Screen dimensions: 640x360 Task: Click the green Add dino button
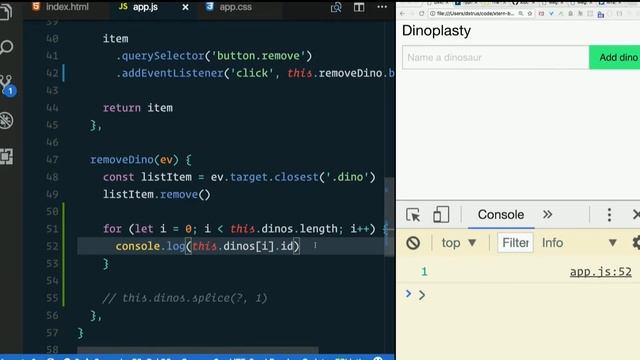click(615, 58)
